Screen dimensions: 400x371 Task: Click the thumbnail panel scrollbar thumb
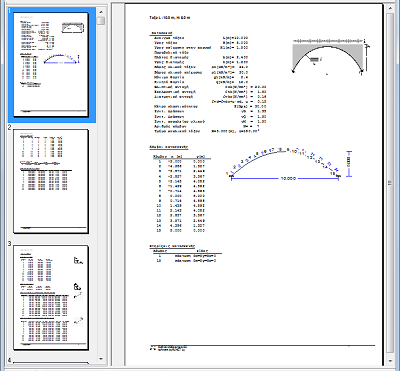(101, 21)
